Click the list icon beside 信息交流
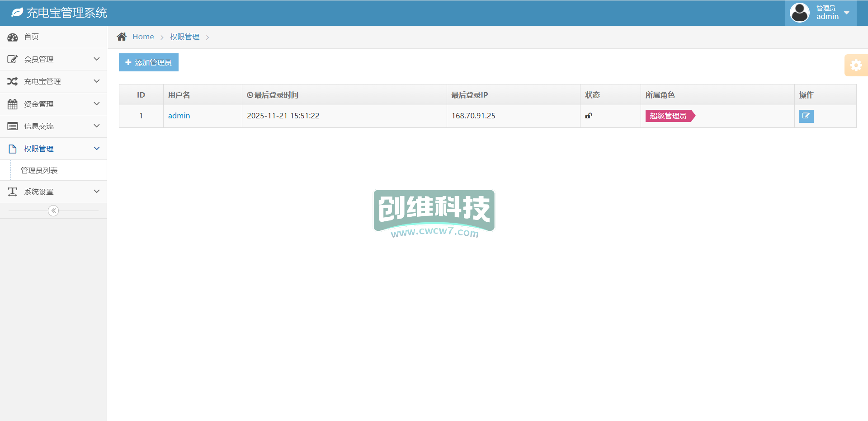This screenshot has height=421, width=868. (x=13, y=126)
